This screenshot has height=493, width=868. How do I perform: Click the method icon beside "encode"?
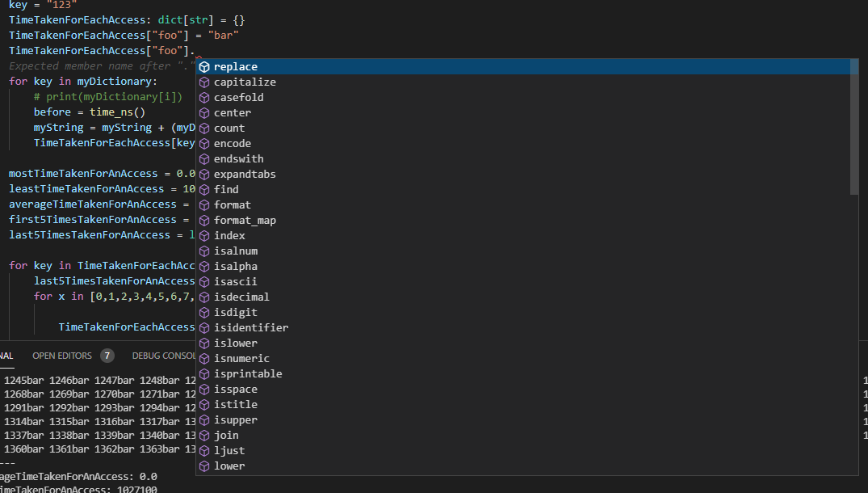[203, 143]
